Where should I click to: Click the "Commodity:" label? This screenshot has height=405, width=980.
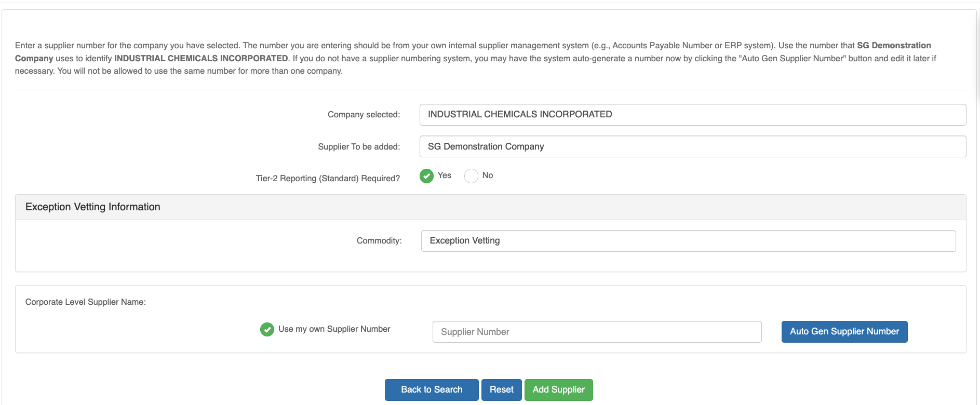[x=379, y=241]
